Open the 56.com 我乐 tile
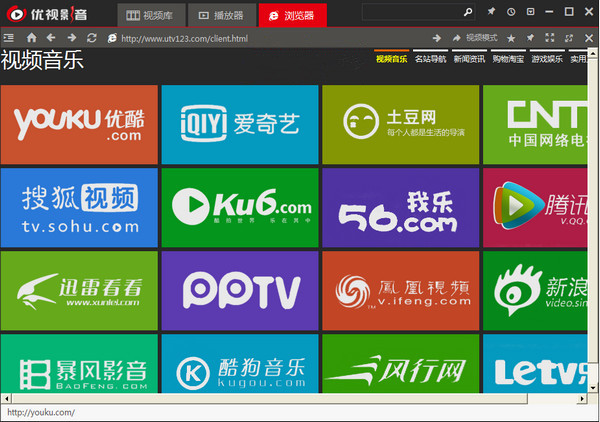Viewport: 600px width, 422px height. pos(401,208)
